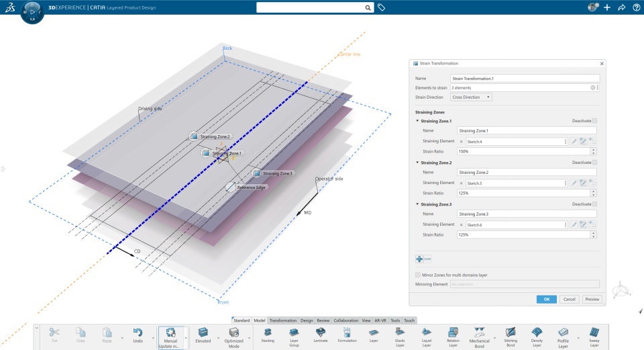Open dropdown arrow beside Manual Update
Image resolution: width=644 pixels, height=350 pixels.
186,338
